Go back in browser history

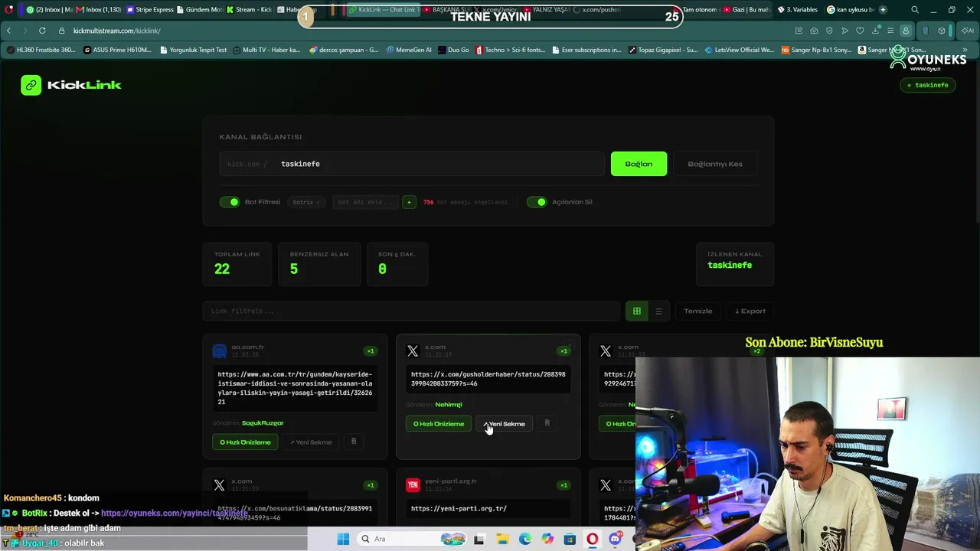coord(8,31)
